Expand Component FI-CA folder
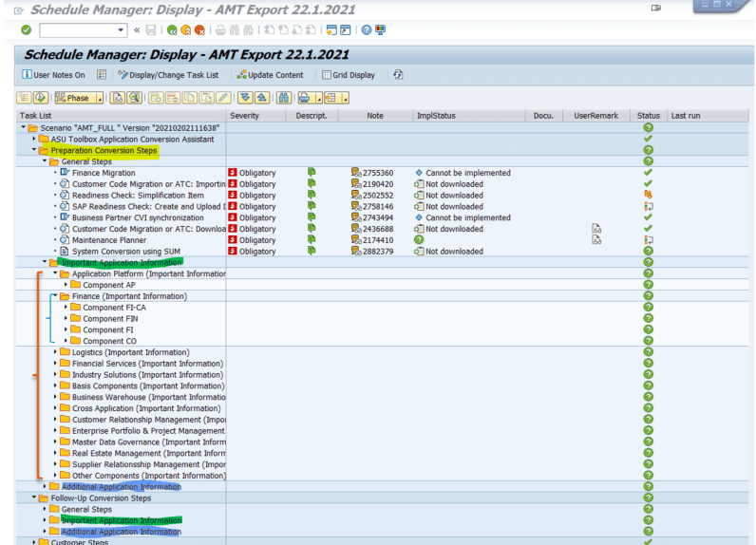 point(66,307)
